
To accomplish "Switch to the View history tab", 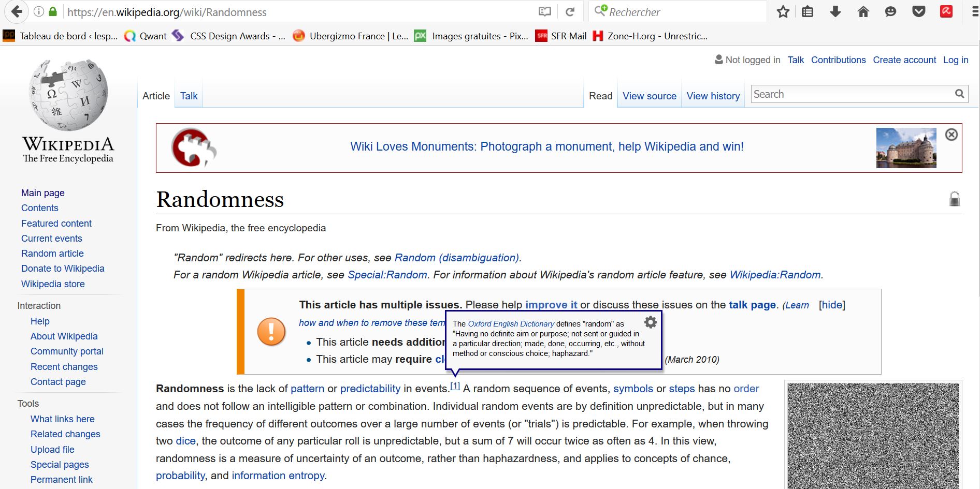I will tap(713, 96).
